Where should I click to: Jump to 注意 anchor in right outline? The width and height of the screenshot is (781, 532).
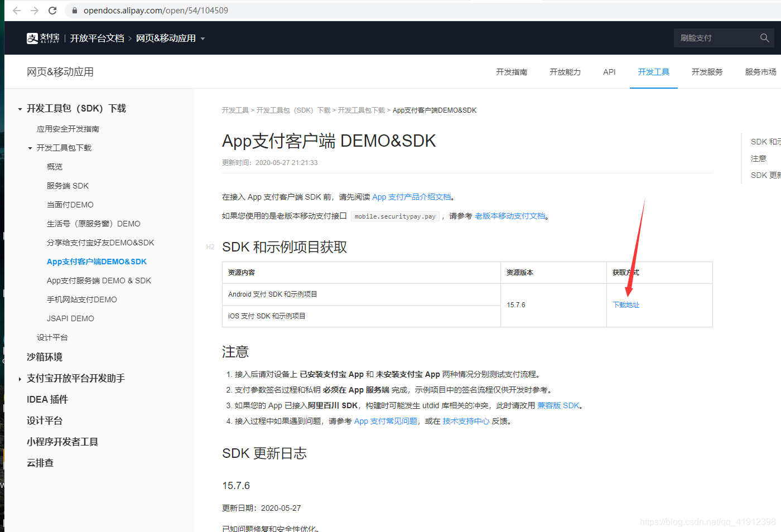tap(759, 158)
